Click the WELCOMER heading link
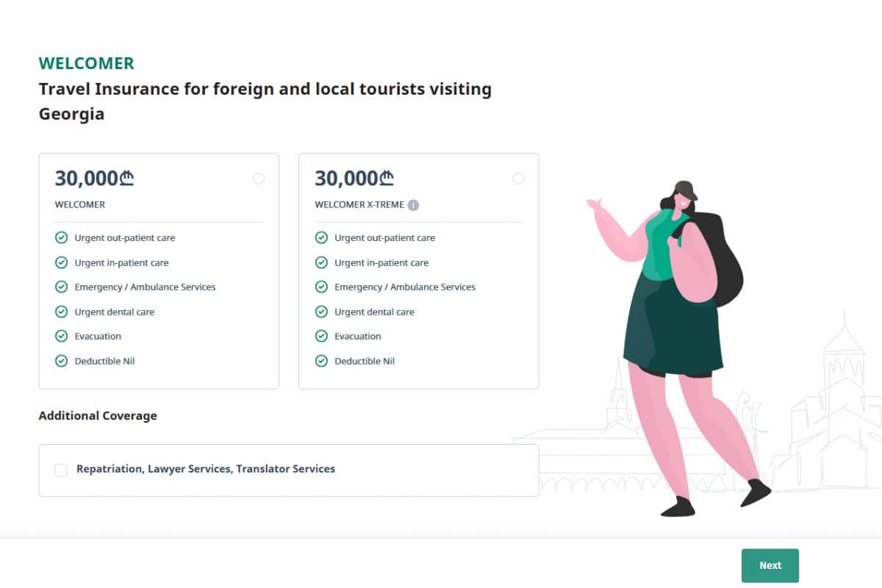882x588 pixels. point(86,63)
